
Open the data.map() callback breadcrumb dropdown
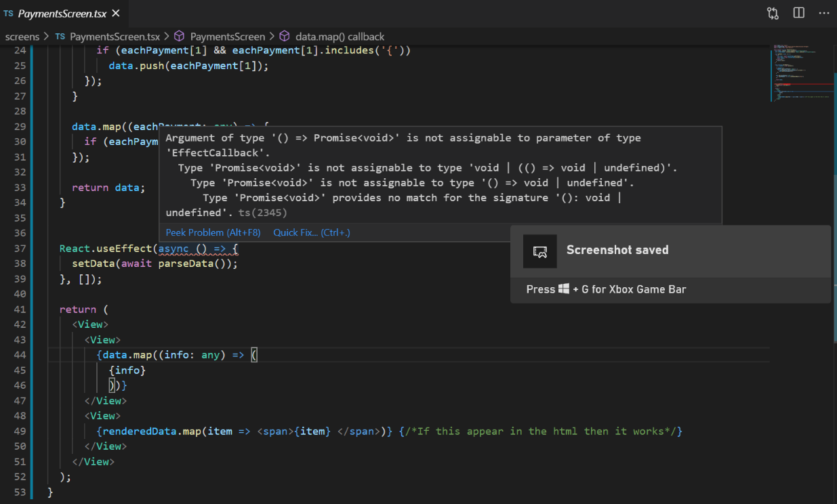coord(340,37)
